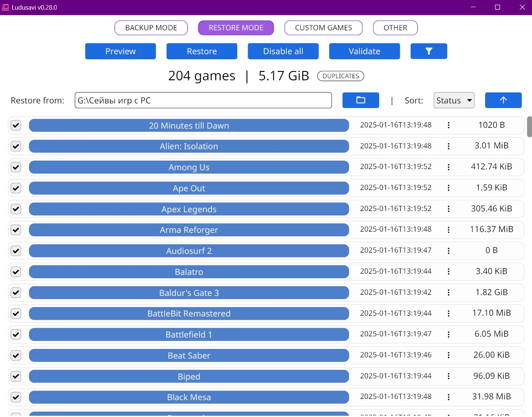Expand the Battlefield 1 game entry
Viewport: 532px width, 417px height.
(189, 334)
